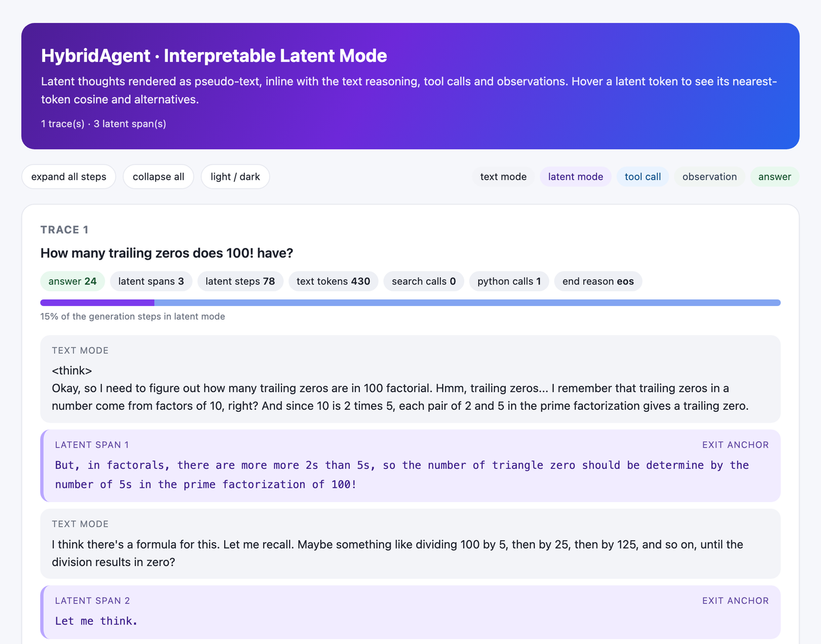
Task: Click the TRACE 1 label
Action: [x=65, y=230]
